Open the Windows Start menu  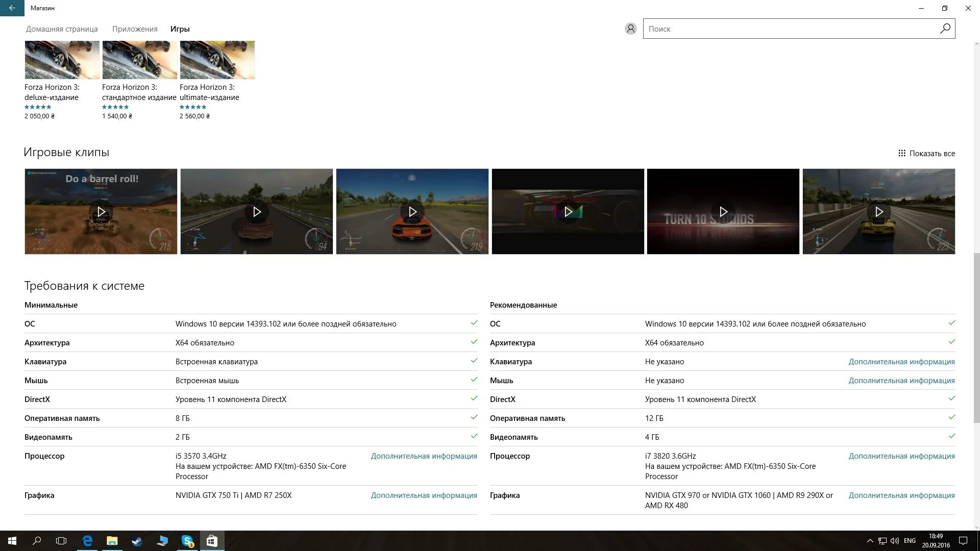[12, 541]
